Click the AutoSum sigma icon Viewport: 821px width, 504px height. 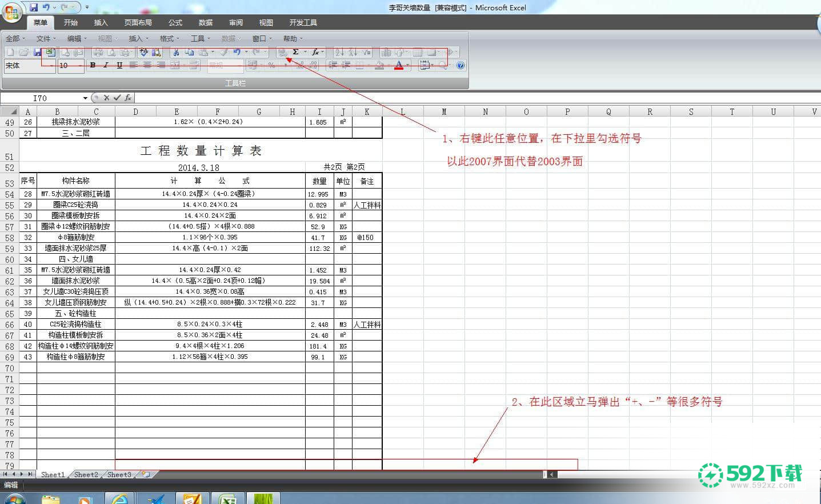coord(295,52)
